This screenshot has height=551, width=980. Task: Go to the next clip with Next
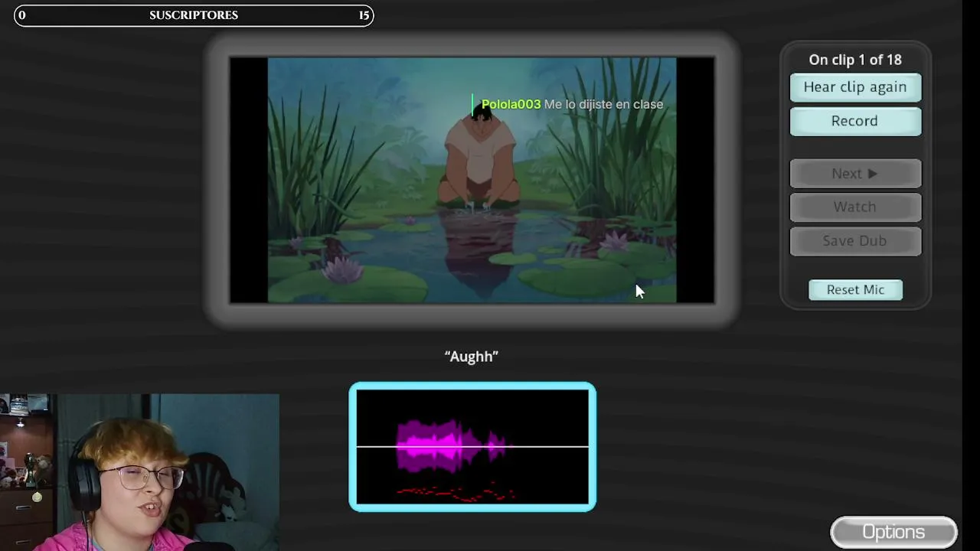tap(855, 174)
